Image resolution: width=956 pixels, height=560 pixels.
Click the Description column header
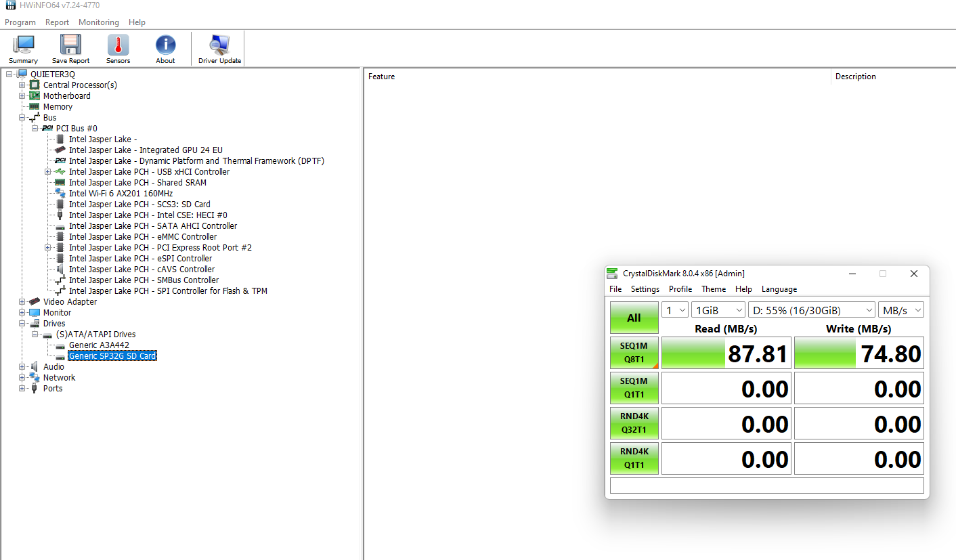coord(894,77)
